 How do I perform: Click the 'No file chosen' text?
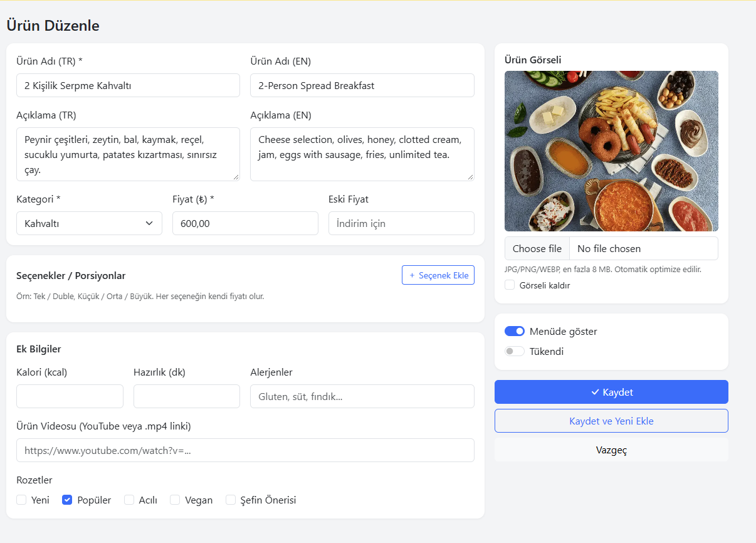(609, 248)
